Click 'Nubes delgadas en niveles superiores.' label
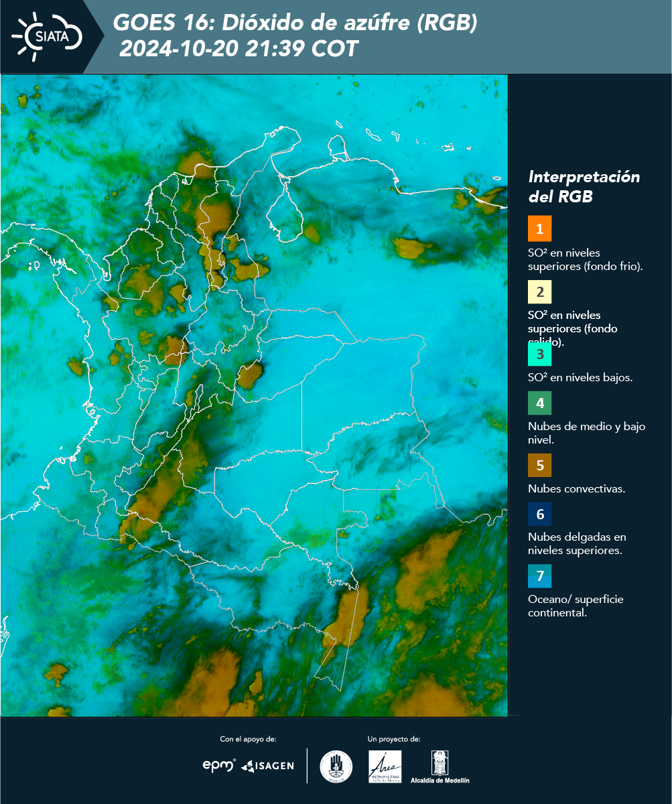The width and height of the screenshot is (672, 804). coord(577,544)
